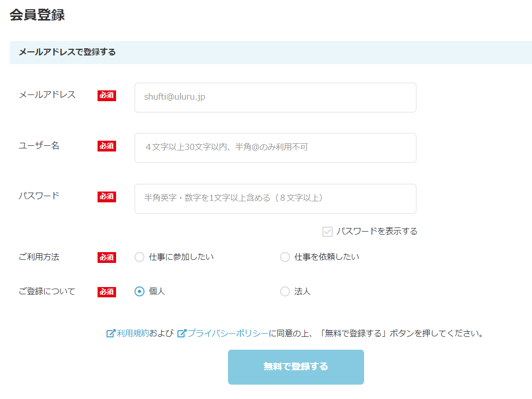Click the メールアドレスで登録する section header
Image resolution: width=532 pixels, height=399 pixels.
coord(67,52)
